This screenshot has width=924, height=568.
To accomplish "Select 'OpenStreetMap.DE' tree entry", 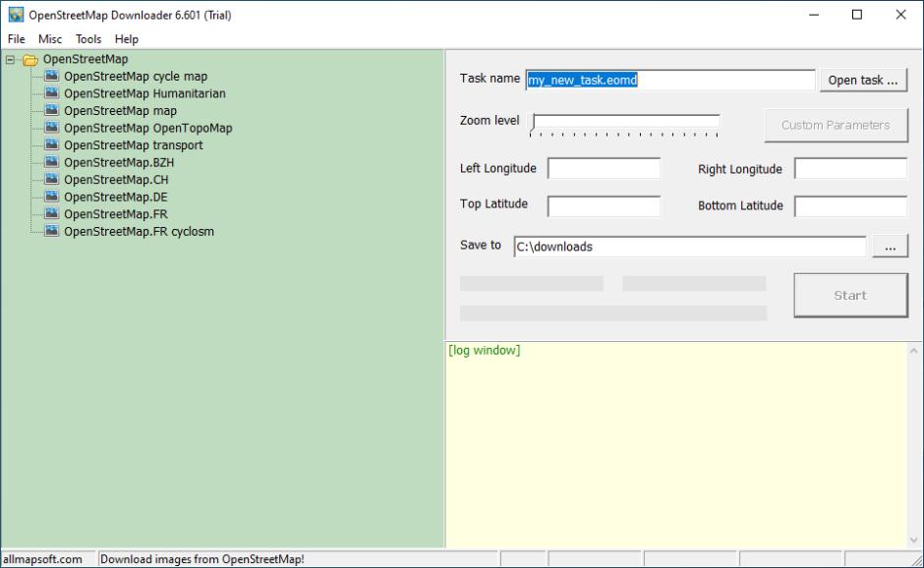I will point(116,197).
